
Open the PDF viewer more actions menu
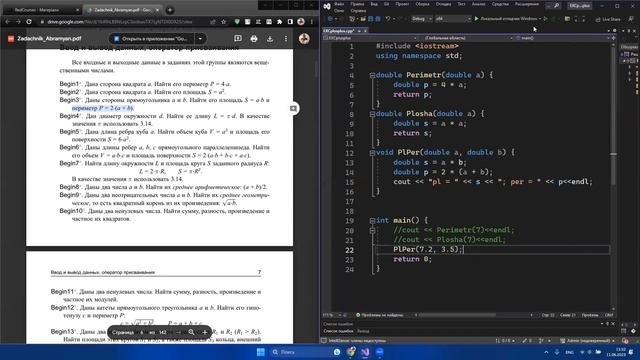(286, 39)
